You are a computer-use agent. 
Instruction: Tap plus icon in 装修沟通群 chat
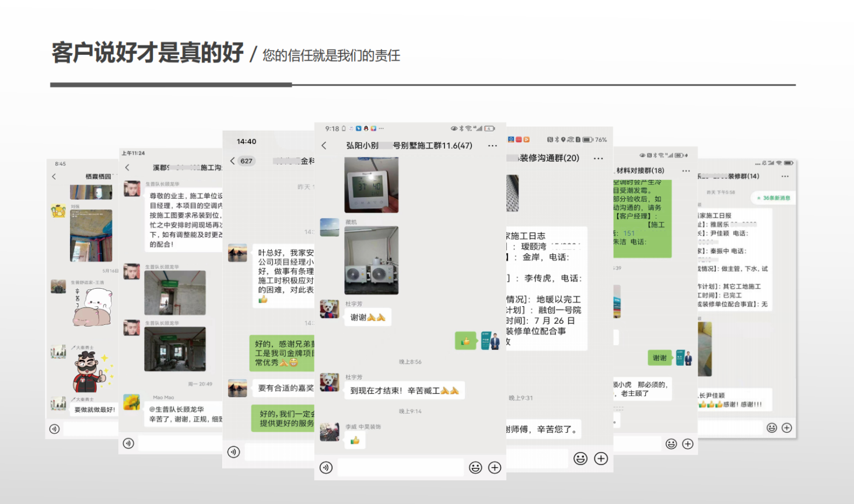pyautogui.click(x=601, y=459)
